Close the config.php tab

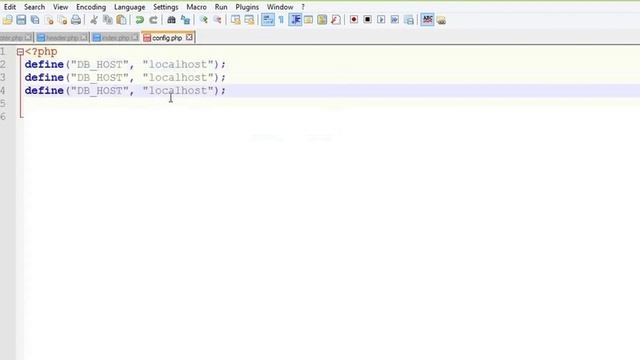pyautogui.click(x=189, y=37)
